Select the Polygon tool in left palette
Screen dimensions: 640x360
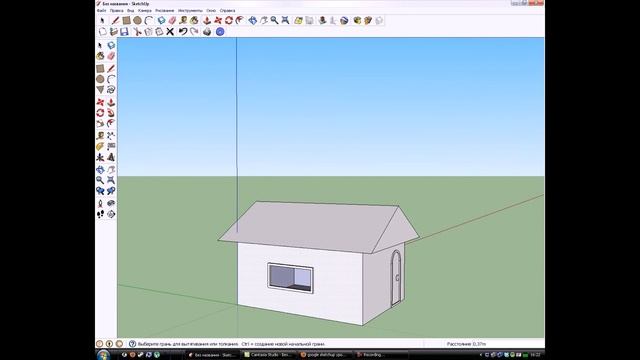coord(100,89)
